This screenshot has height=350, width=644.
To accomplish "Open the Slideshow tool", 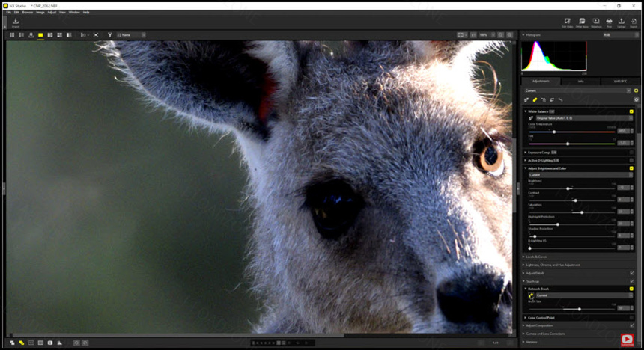I will pyautogui.click(x=596, y=23).
